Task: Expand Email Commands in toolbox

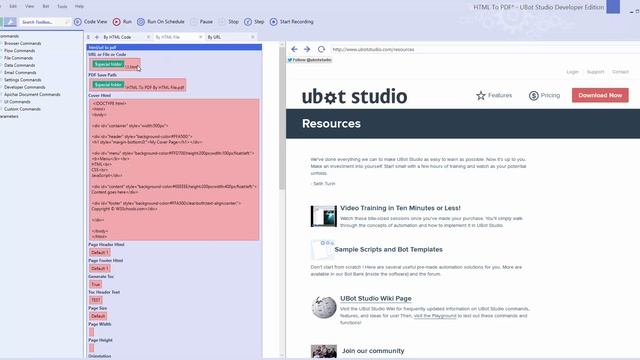Action: 20,73
